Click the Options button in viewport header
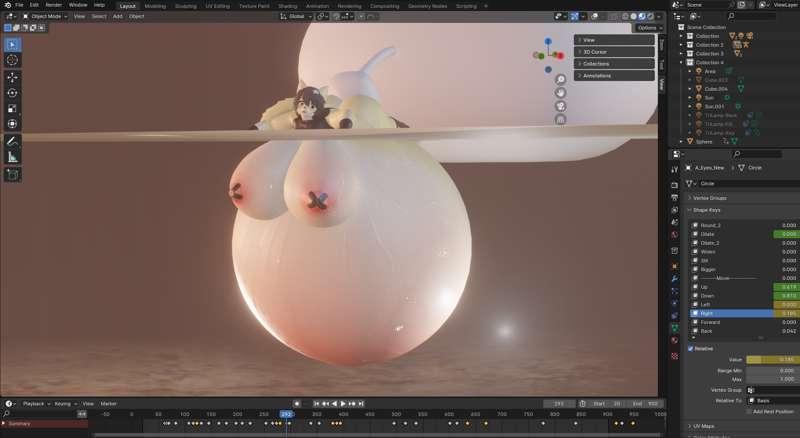The width and height of the screenshot is (800, 438). [x=649, y=28]
